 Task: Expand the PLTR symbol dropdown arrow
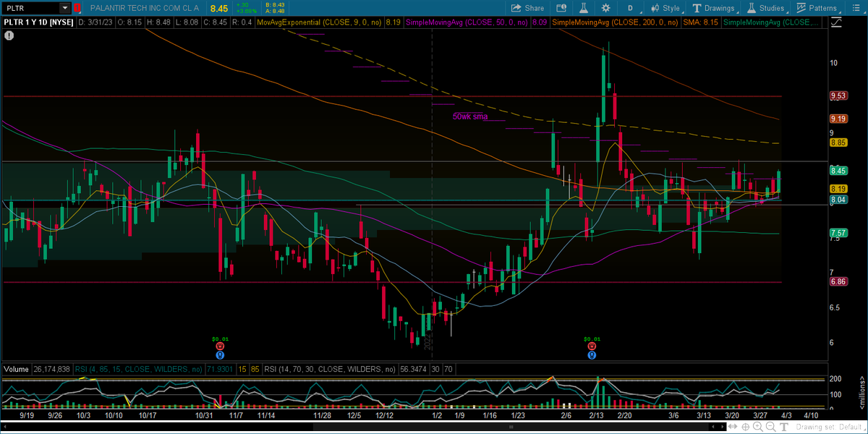[x=64, y=8]
